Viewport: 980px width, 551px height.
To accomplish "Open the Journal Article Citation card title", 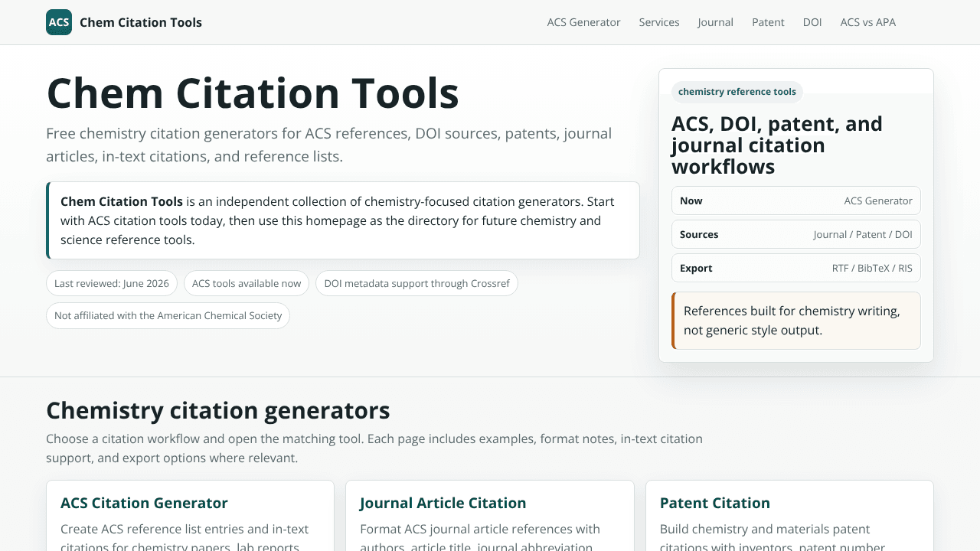I will (443, 503).
